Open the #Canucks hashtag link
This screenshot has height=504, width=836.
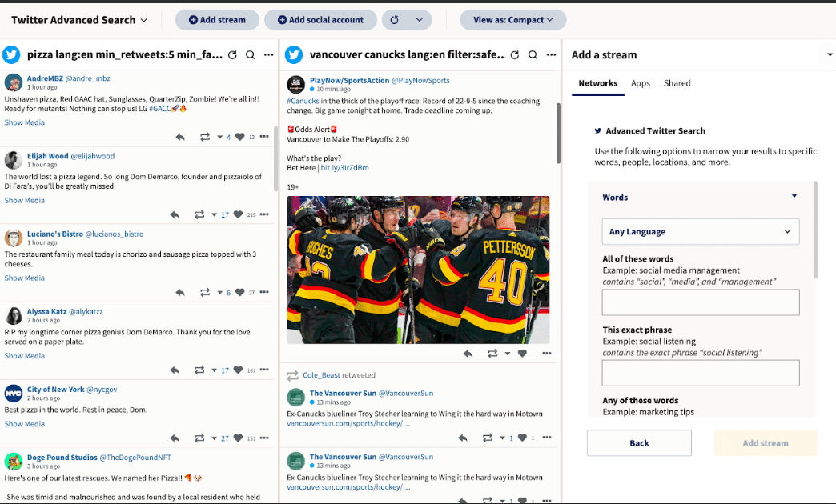[x=303, y=101]
